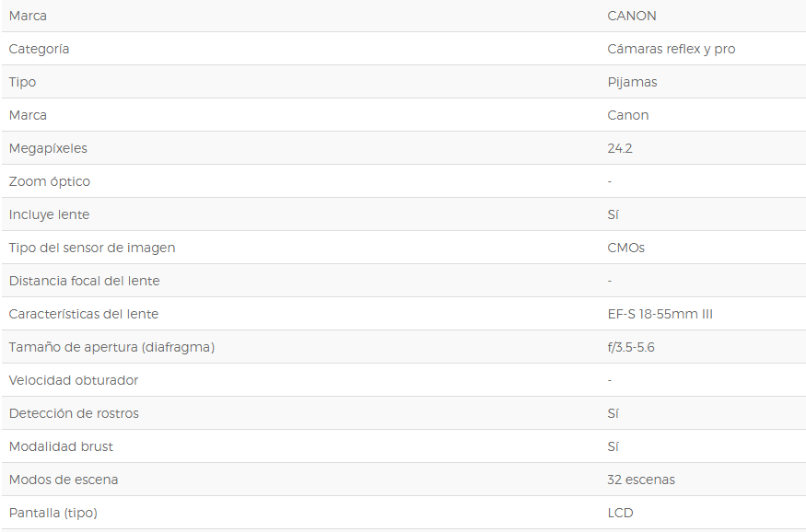The image size is (806, 532).
Task: Click the Megapíxeles label
Action: [x=48, y=148]
